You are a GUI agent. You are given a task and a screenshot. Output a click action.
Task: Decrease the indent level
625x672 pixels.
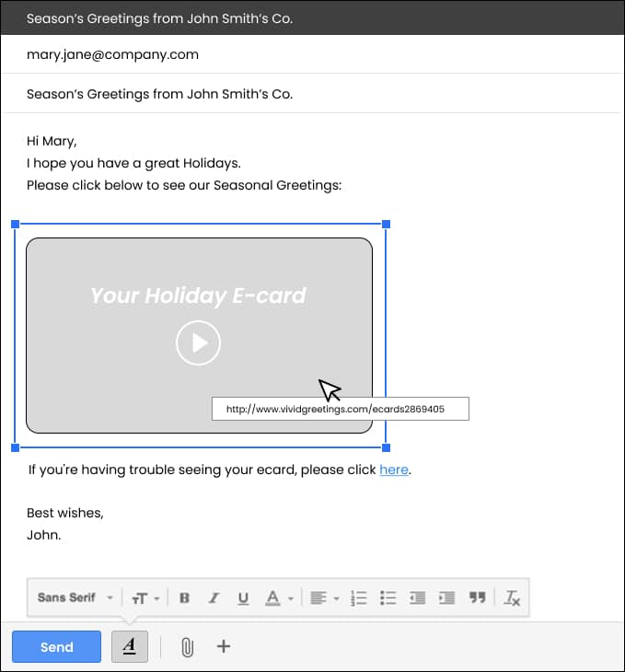(417, 598)
